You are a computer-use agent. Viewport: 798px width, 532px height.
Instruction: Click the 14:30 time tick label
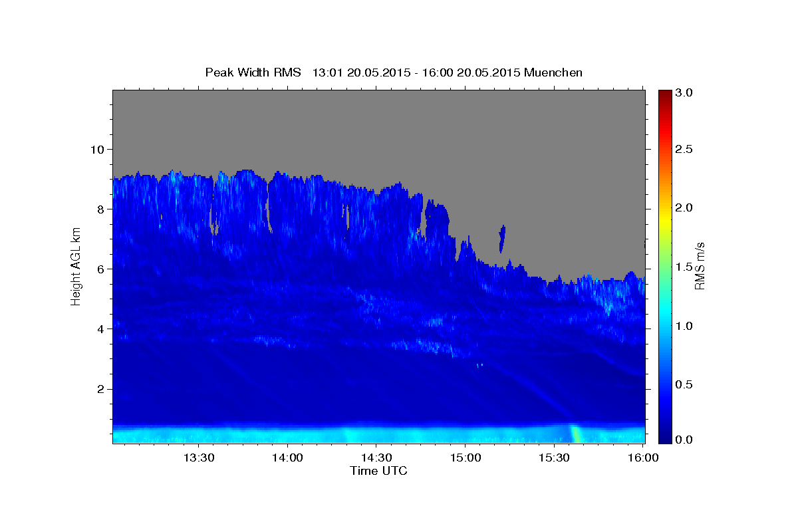point(376,458)
